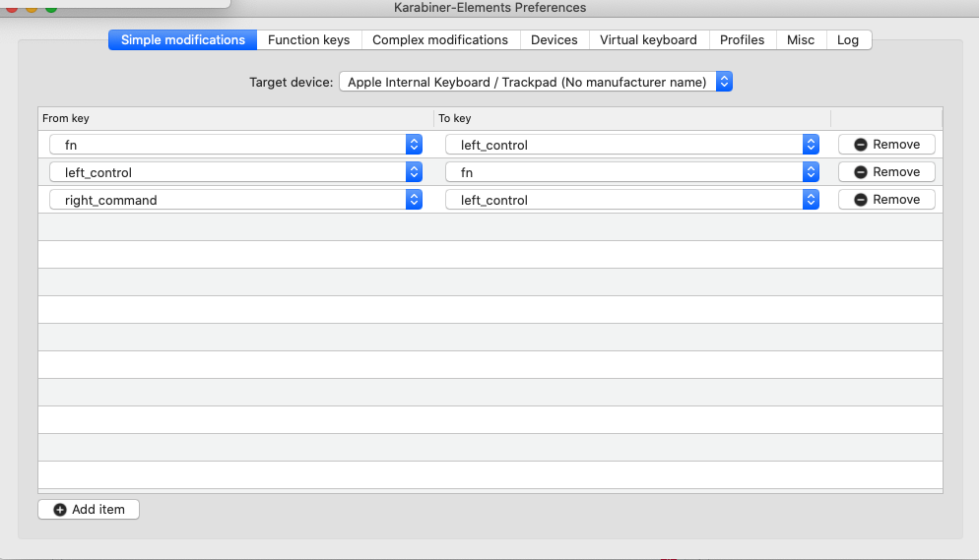Open To key dropdown showing fn
Image resolution: width=979 pixels, height=560 pixels.
click(x=632, y=172)
